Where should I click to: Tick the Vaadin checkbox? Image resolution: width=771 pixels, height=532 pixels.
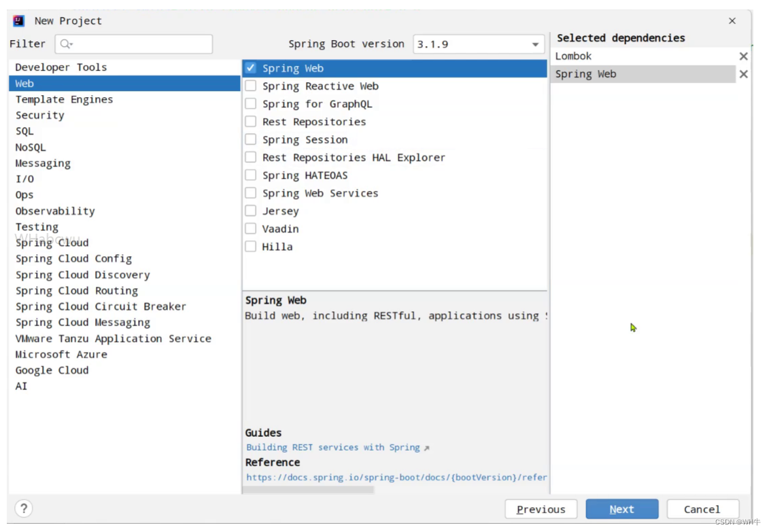pyautogui.click(x=251, y=228)
